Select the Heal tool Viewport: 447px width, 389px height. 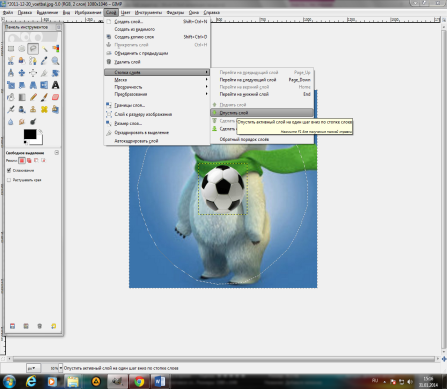coord(44,109)
